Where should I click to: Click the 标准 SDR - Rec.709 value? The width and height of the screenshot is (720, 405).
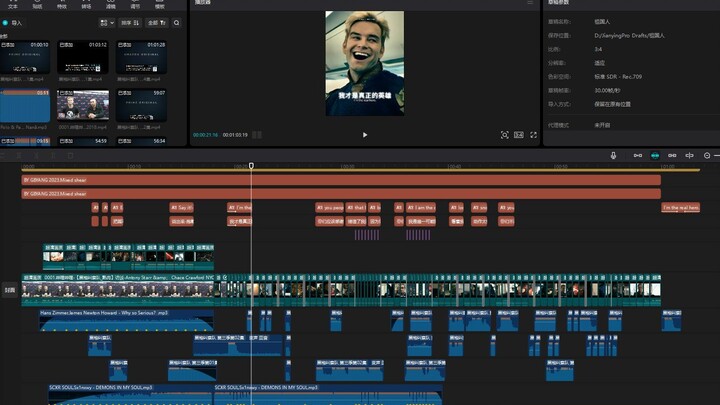[618, 77]
